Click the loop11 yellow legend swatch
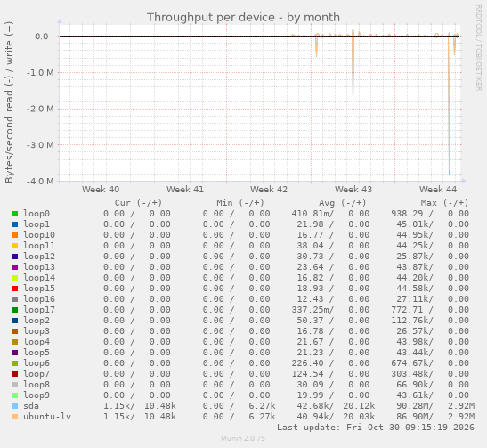 [15, 246]
